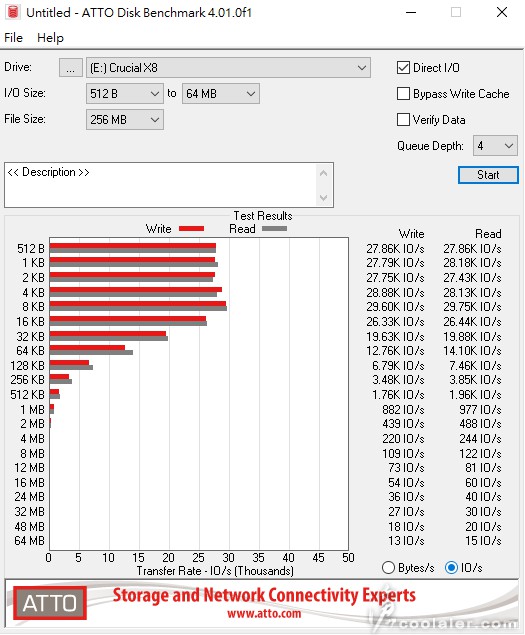This screenshot has height=635, width=525.
Task: Uncheck the Direct I/O checkbox
Action: pyautogui.click(x=403, y=68)
